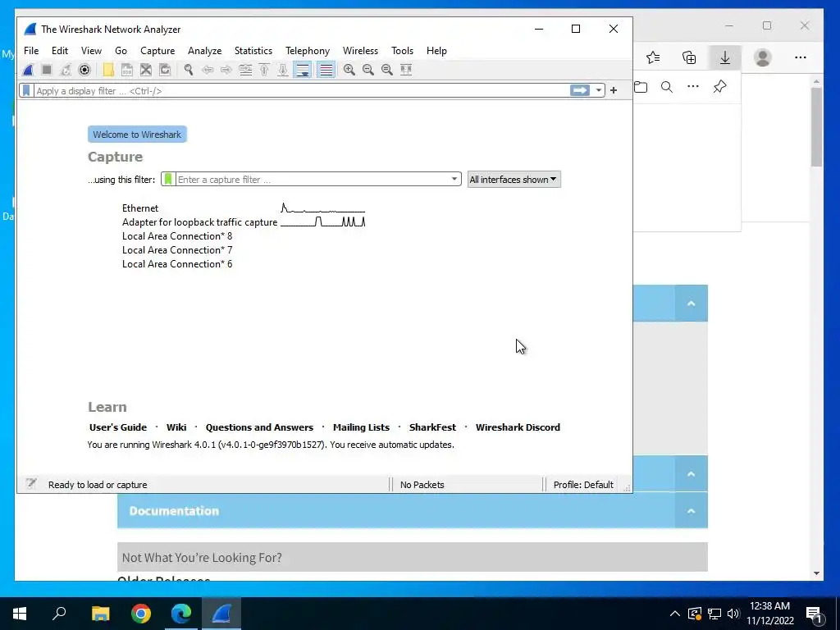Open the Edit menu
This screenshot has height=630, width=840.
point(59,50)
